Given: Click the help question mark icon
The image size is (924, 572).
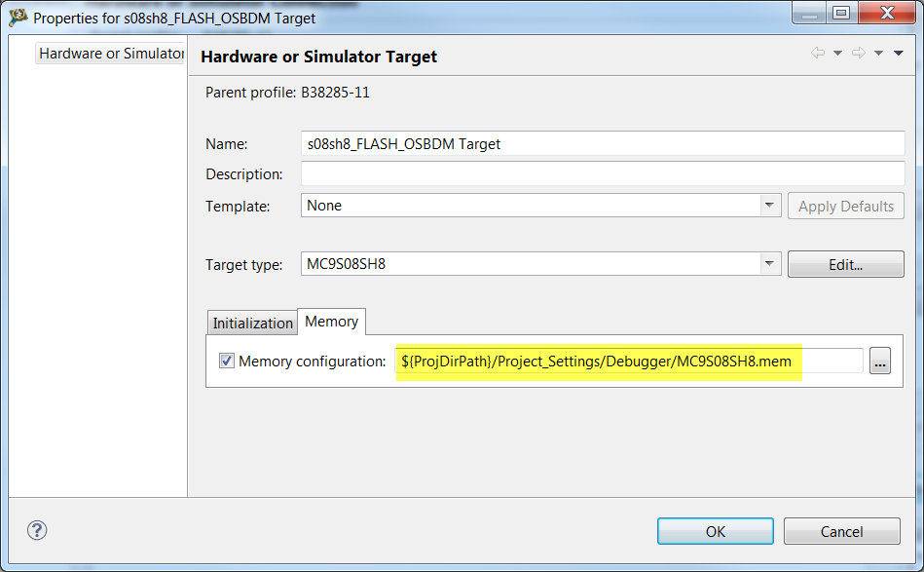Looking at the screenshot, I should point(37,530).
